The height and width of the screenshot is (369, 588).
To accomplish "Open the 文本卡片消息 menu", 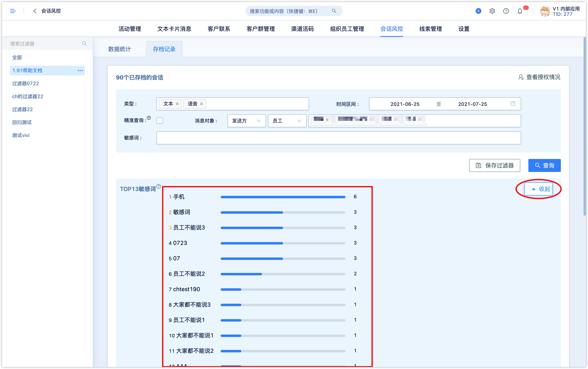I will (174, 29).
